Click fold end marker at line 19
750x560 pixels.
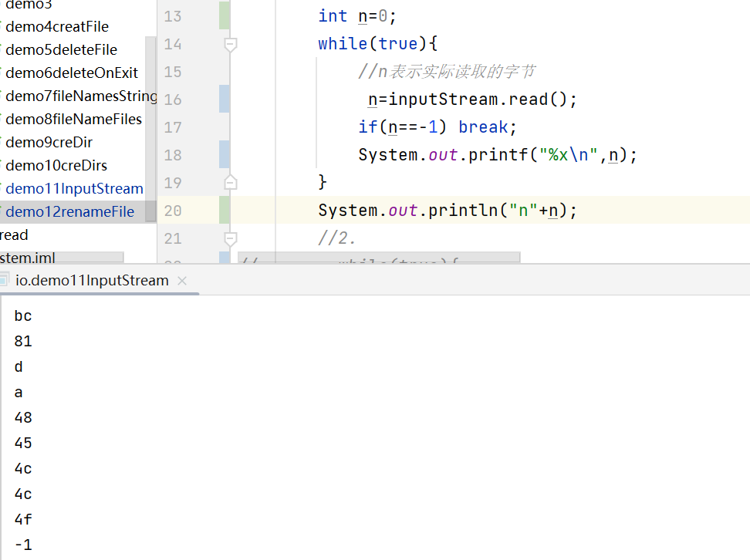pos(230,183)
